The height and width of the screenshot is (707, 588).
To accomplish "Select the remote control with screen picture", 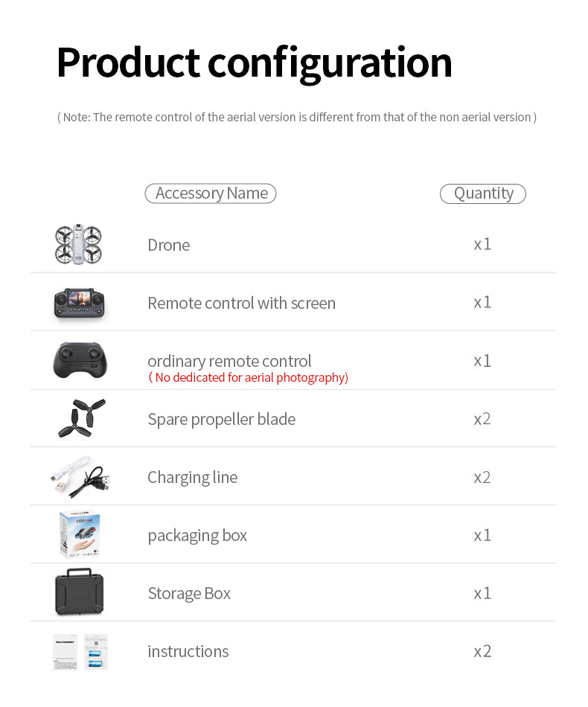I will tap(79, 303).
